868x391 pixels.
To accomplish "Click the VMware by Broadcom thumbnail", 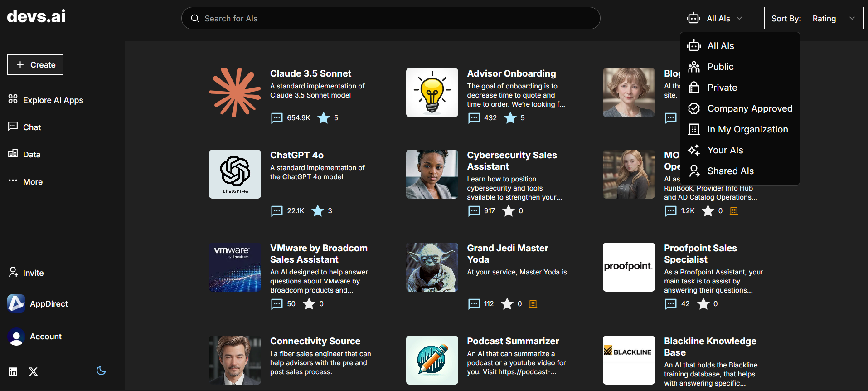I will (x=235, y=267).
